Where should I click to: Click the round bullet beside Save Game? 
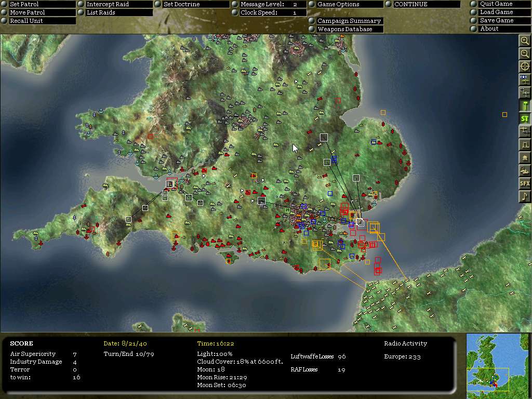click(474, 20)
